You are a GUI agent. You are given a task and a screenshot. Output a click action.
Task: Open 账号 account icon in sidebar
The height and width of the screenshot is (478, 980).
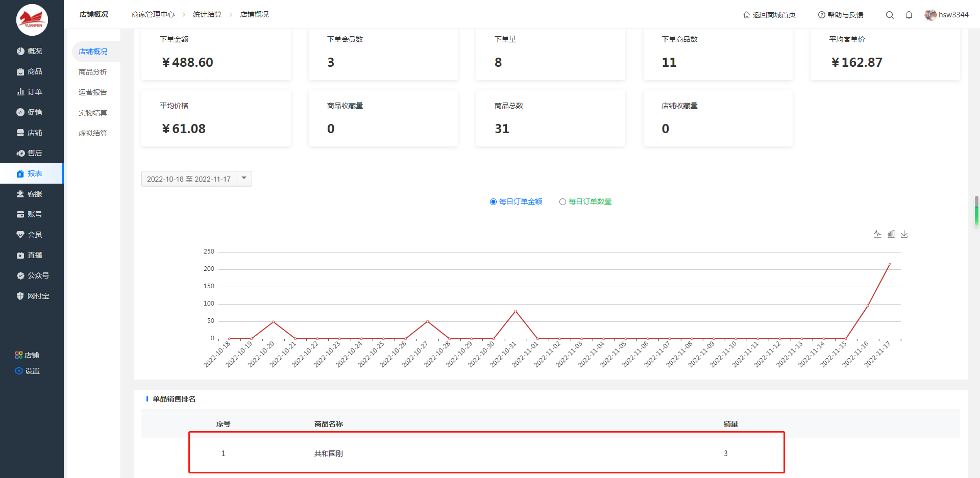(x=20, y=214)
